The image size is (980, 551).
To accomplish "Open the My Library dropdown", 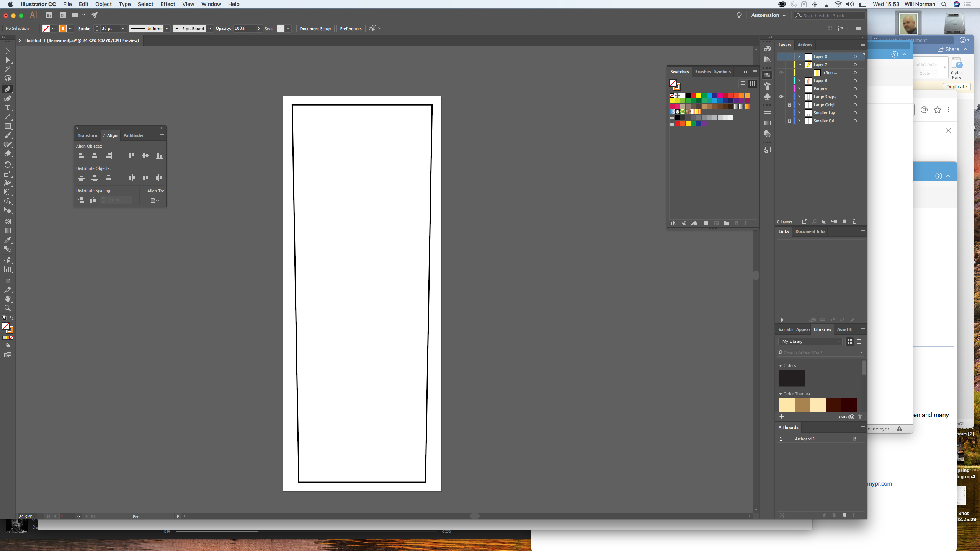I will (x=810, y=341).
